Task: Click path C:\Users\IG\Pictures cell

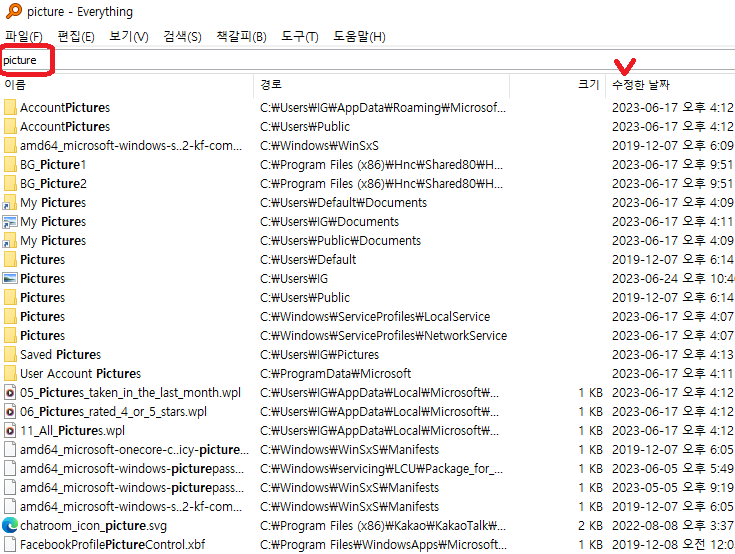Action: coord(319,354)
